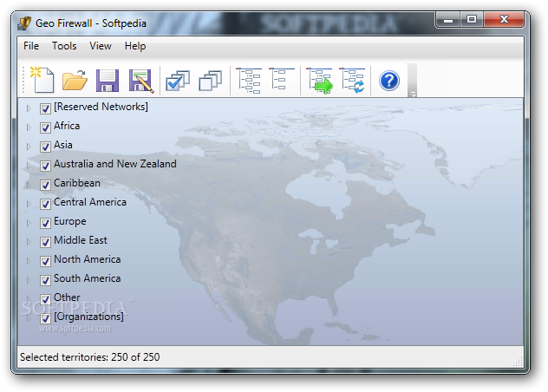The image size is (548, 392).
Task: Maximize the Geo Firewall window
Action: 472,19
